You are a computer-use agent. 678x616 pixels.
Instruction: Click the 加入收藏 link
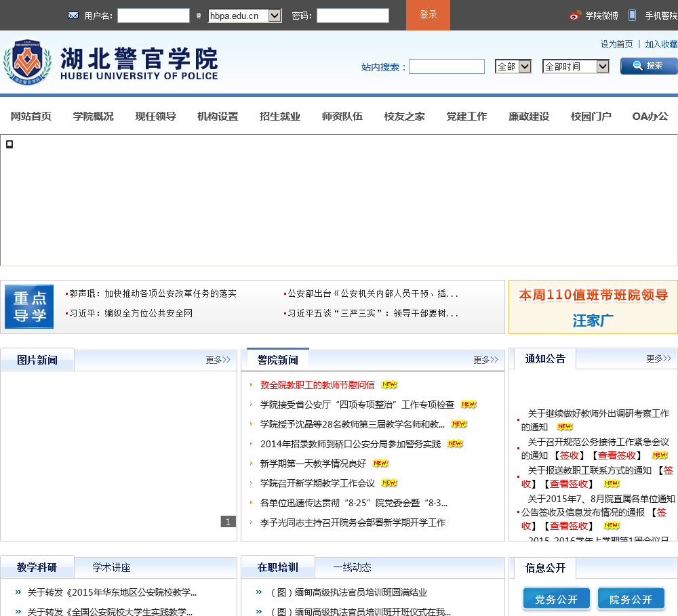(x=661, y=44)
